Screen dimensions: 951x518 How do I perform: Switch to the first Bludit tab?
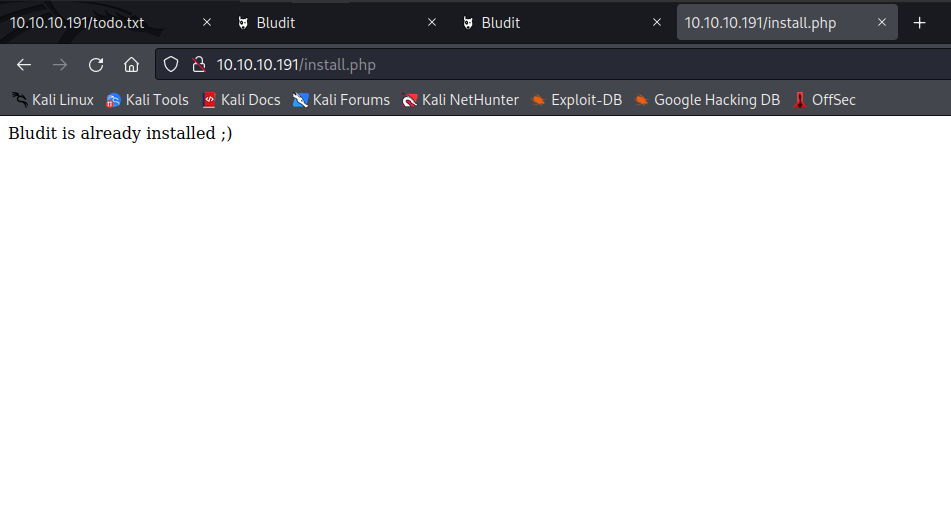pos(320,23)
